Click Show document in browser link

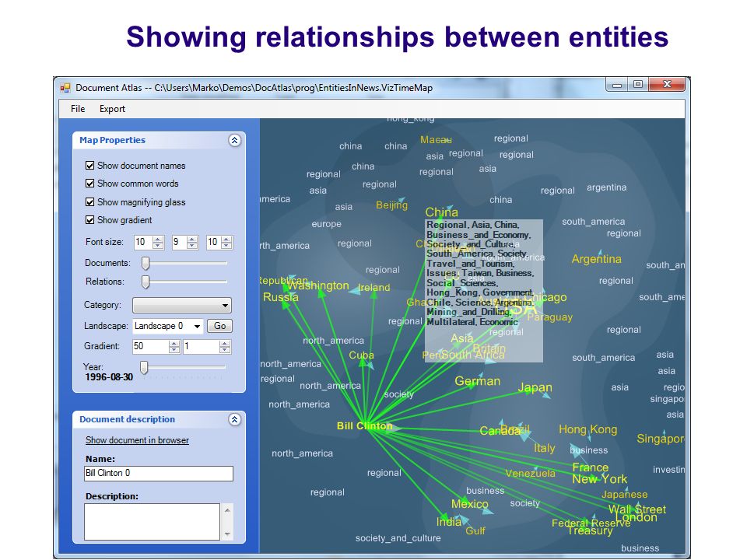pos(137,440)
